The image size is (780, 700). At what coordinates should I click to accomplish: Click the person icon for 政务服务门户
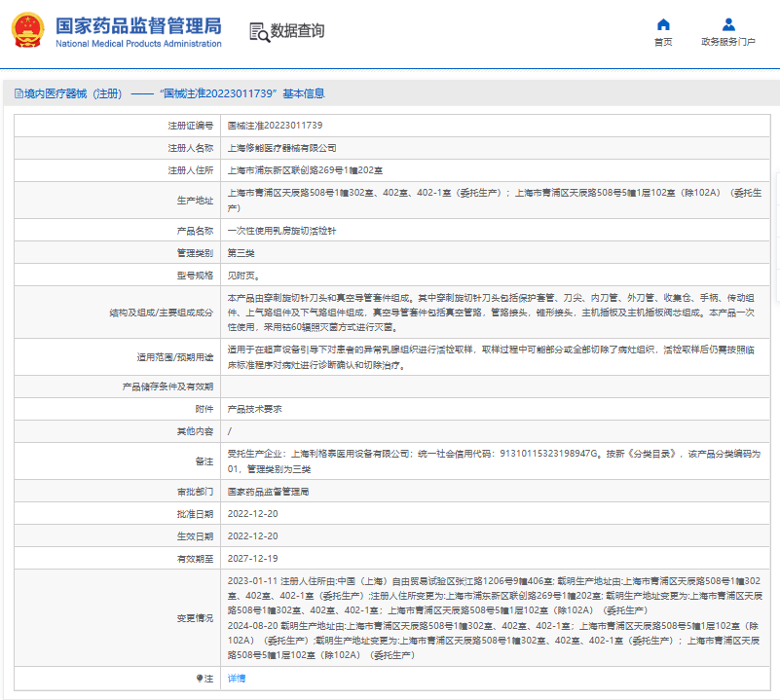727,24
